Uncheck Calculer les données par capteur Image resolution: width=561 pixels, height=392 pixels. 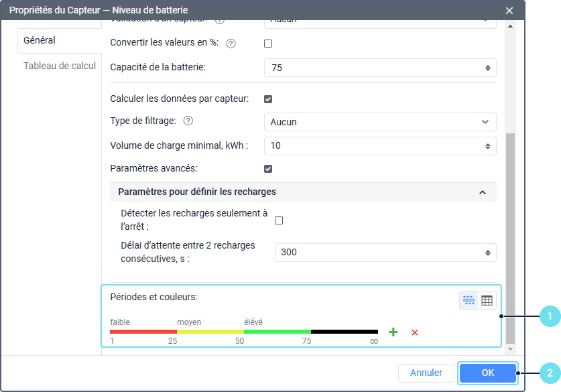pos(268,99)
